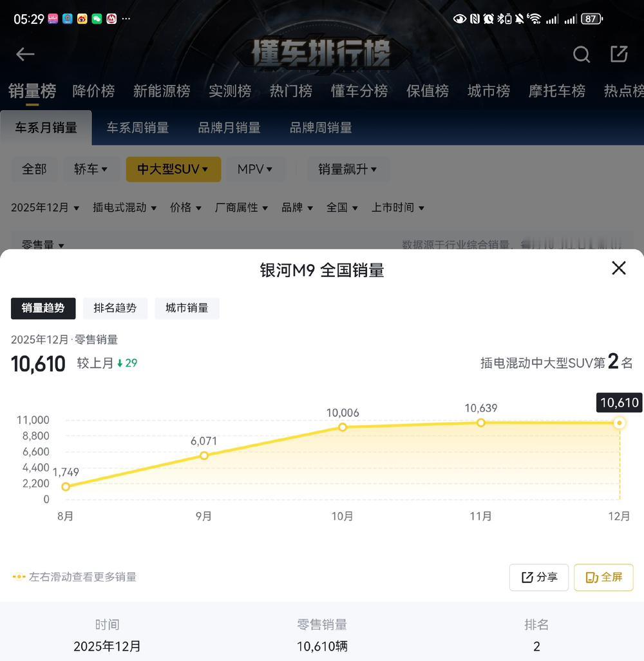The width and height of the screenshot is (644, 661).
Task: Tap the September 6,071 chart point
Action: pyautogui.click(x=204, y=455)
